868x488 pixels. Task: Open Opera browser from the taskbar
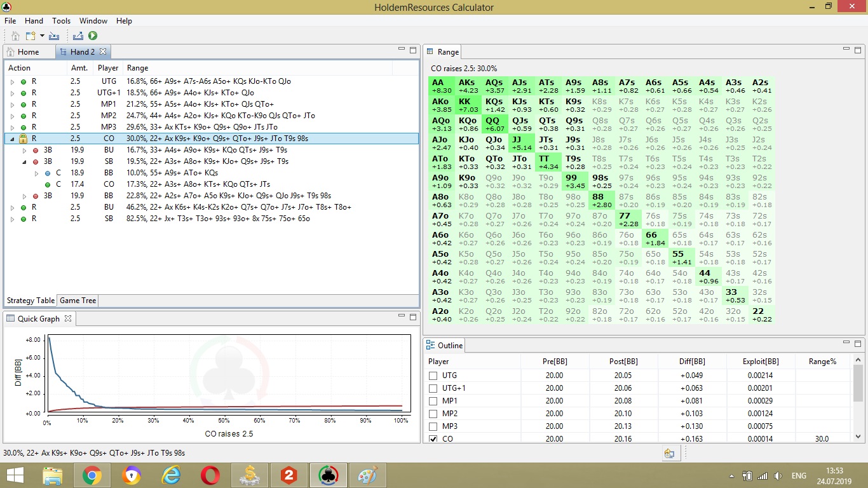pos(210,475)
